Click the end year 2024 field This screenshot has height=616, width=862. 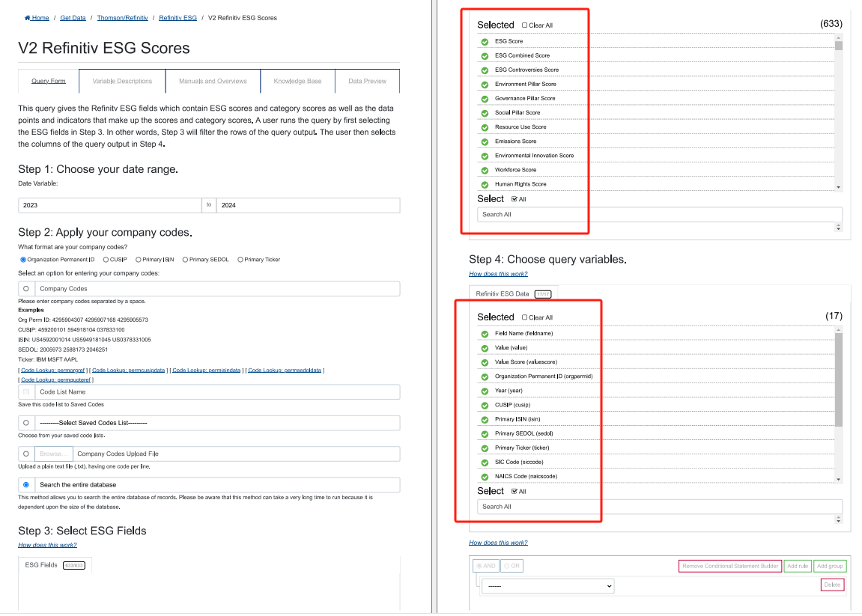(308, 205)
